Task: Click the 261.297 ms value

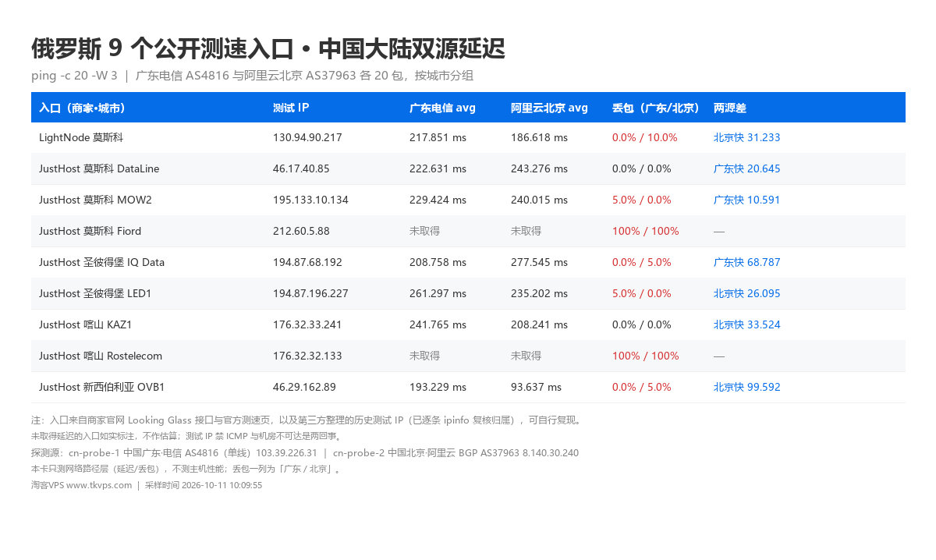Action: click(438, 293)
